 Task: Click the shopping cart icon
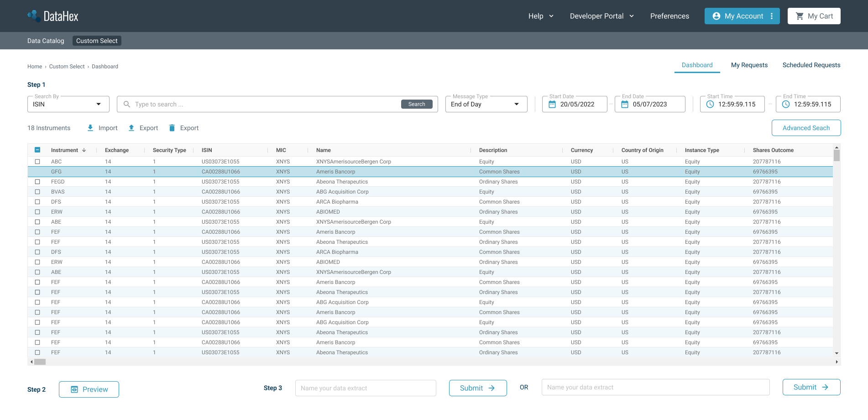800,16
